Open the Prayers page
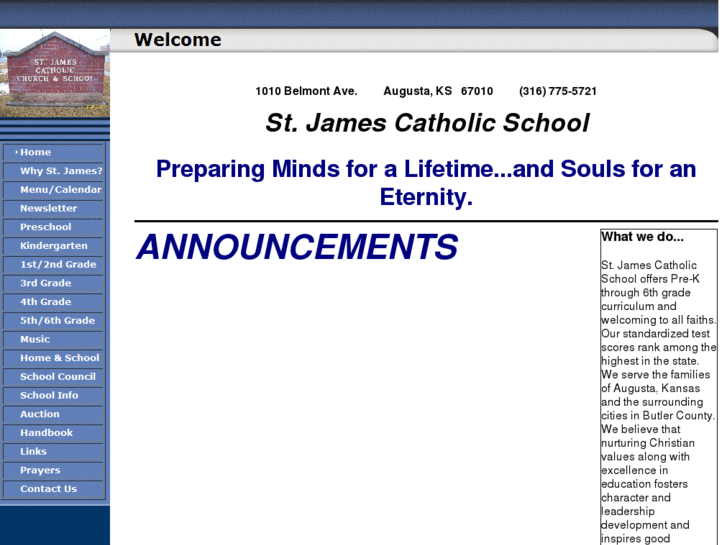 (54, 470)
